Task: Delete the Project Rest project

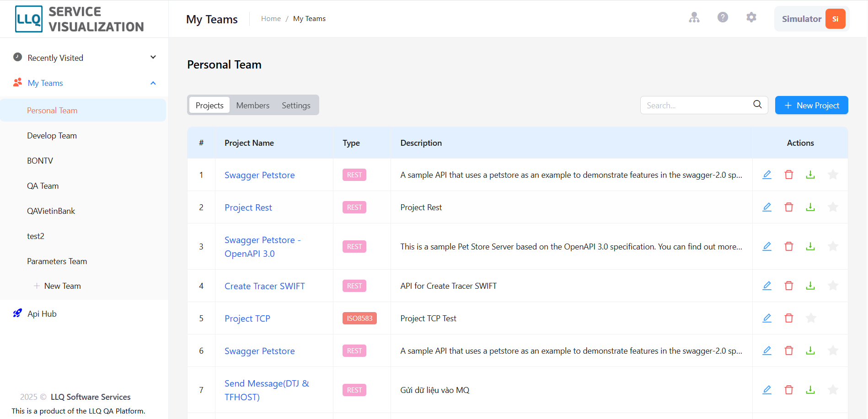Action: click(x=789, y=207)
